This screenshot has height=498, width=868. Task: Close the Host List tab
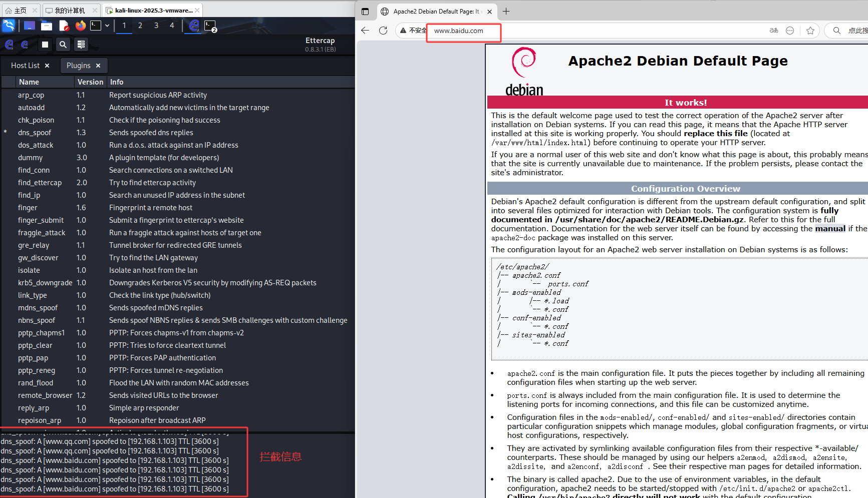pyautogui.click(x=47, y=66)
